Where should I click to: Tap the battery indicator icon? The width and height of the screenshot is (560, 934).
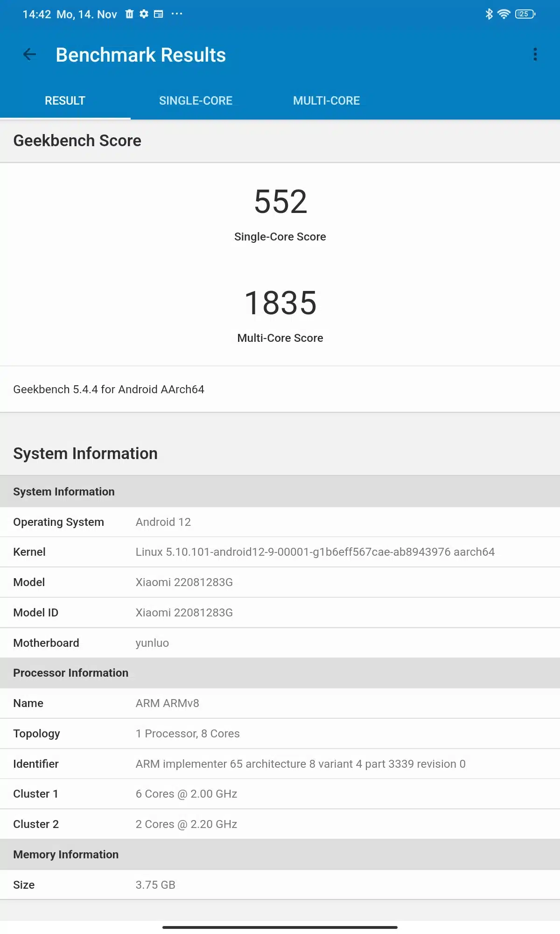click(x=525, y=14)
